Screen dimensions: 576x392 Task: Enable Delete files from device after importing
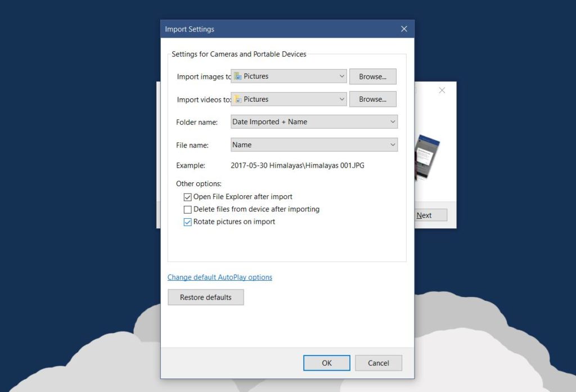188,209
